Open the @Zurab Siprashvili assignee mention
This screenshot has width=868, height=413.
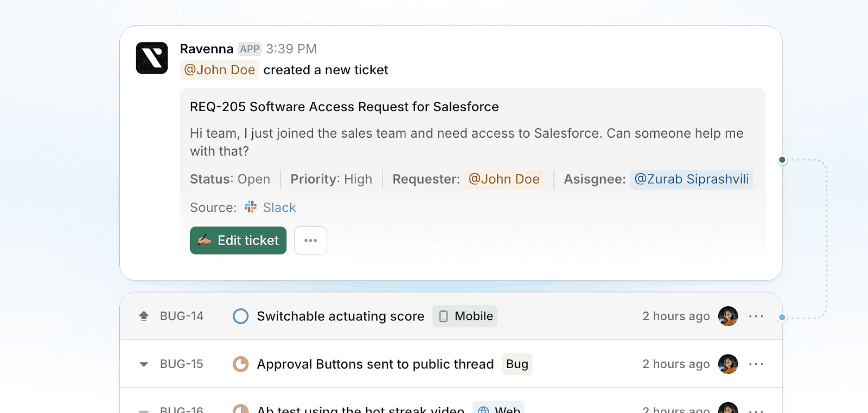(x=692, y=179)
